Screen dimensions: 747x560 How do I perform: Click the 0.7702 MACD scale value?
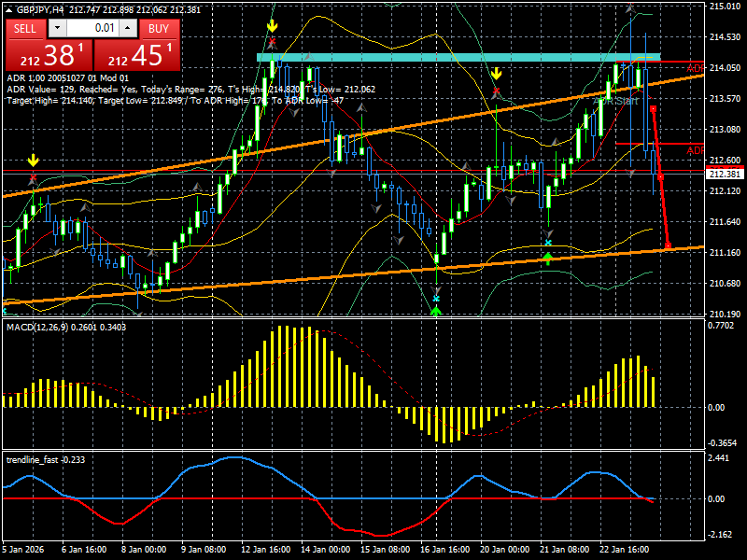(721, 326)
